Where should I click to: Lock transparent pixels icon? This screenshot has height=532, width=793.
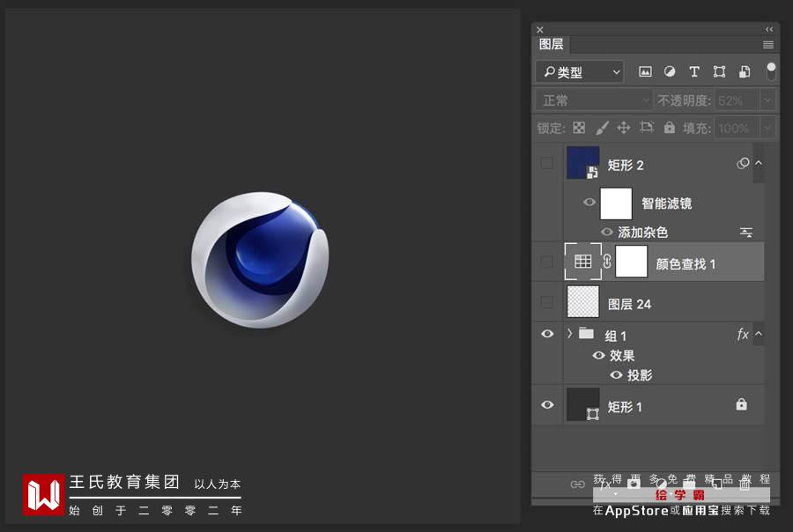pos(579,128)
